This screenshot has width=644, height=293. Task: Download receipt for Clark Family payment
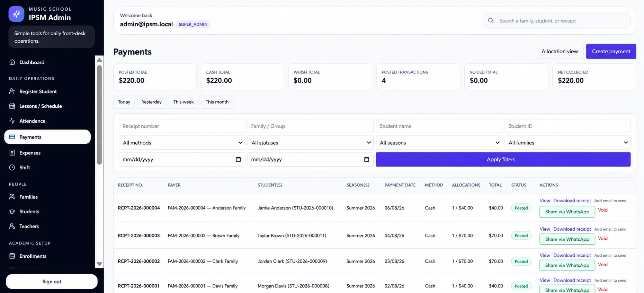point(572,255)
